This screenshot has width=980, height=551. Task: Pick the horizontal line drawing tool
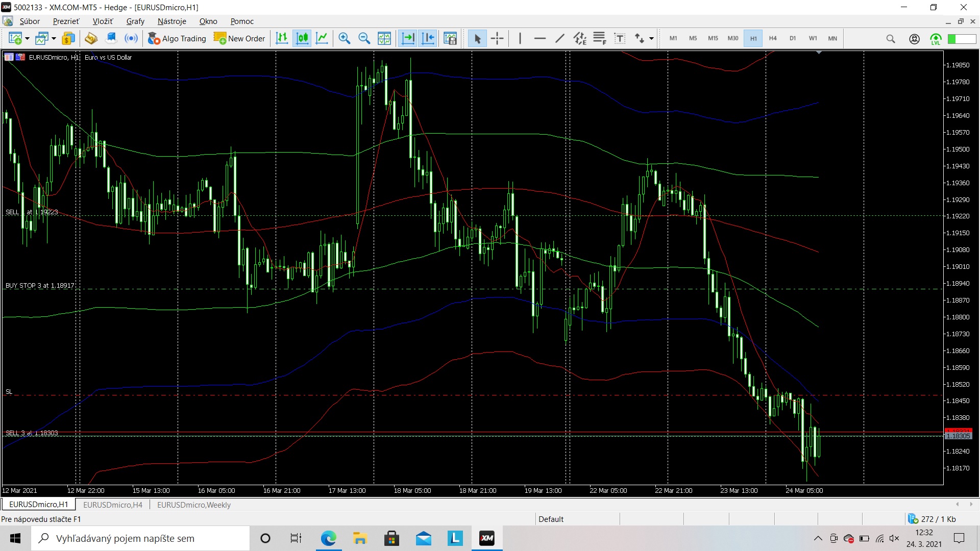coord(540,38)
